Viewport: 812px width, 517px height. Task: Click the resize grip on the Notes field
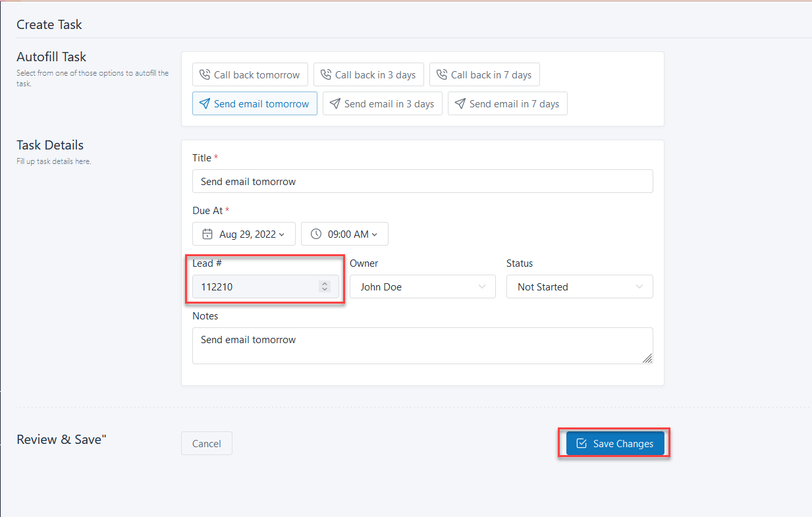[x=647, y=358]
